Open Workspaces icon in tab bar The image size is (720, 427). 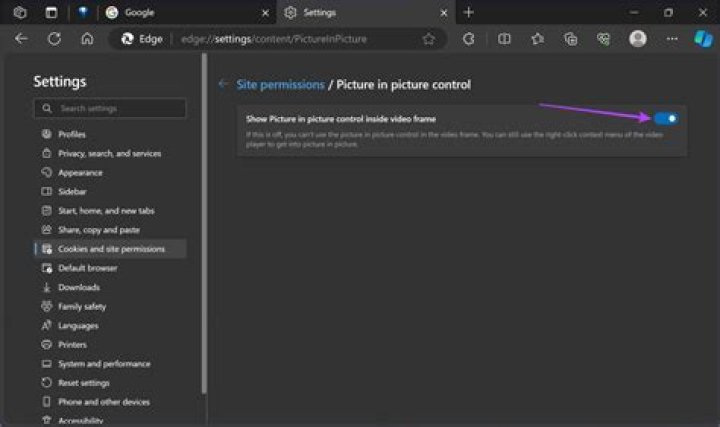(20, 12)
